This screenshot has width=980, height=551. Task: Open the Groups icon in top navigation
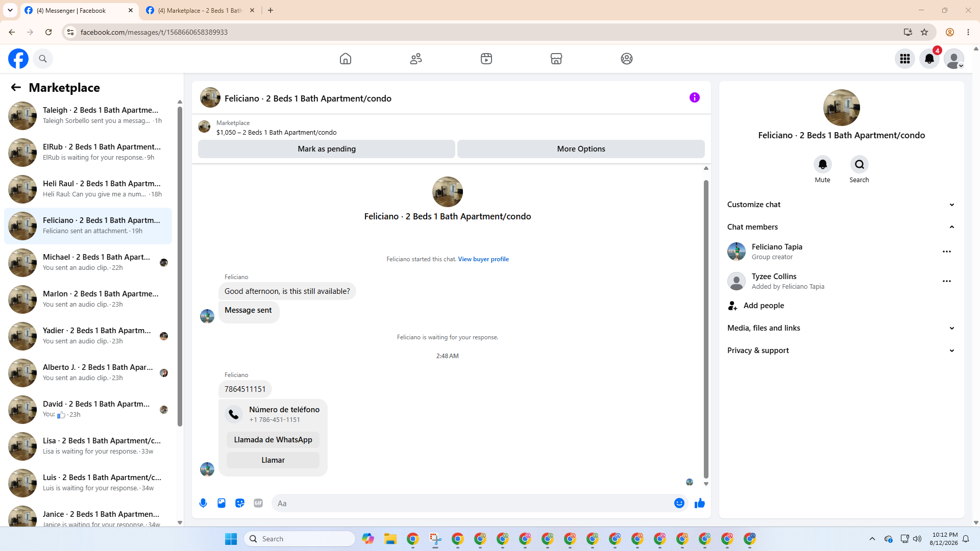tap(627, 59)
